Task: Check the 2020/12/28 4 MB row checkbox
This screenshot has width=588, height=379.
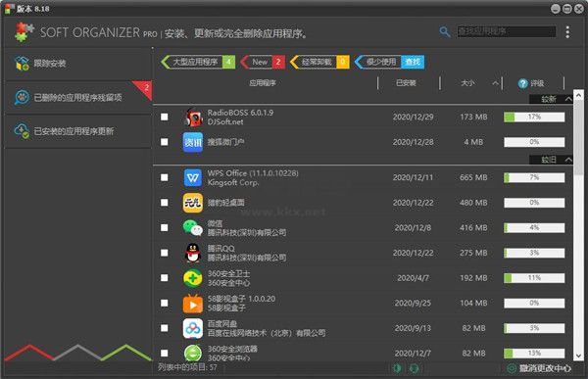Action: point(165,142)
